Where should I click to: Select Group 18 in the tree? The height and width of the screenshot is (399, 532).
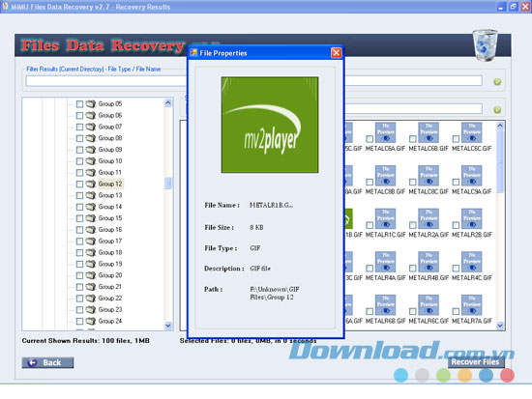point(110,252)
